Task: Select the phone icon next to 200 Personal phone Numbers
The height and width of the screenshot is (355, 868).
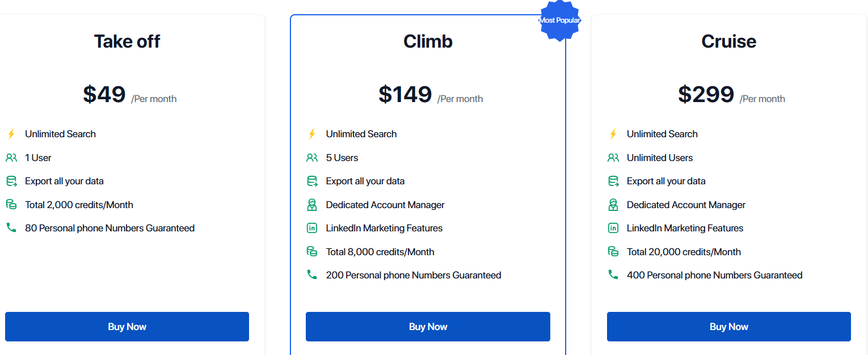Action: click(x=312, y=274)
